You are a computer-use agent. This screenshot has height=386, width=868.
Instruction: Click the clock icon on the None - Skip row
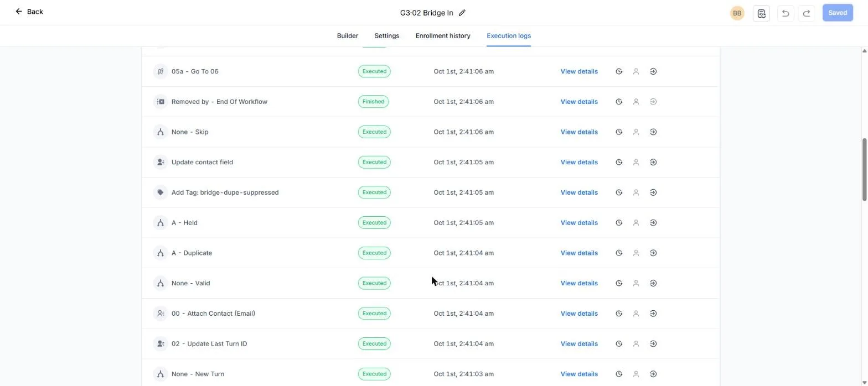click(619, 132)
